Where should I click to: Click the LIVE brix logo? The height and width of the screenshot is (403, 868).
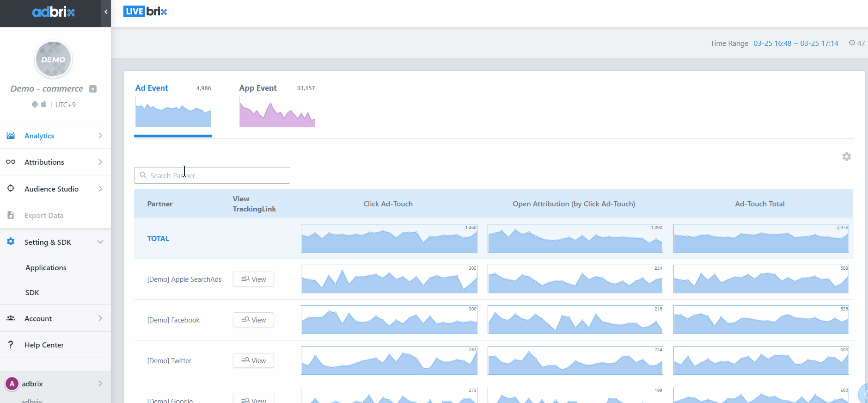click(x=145, y=12)
